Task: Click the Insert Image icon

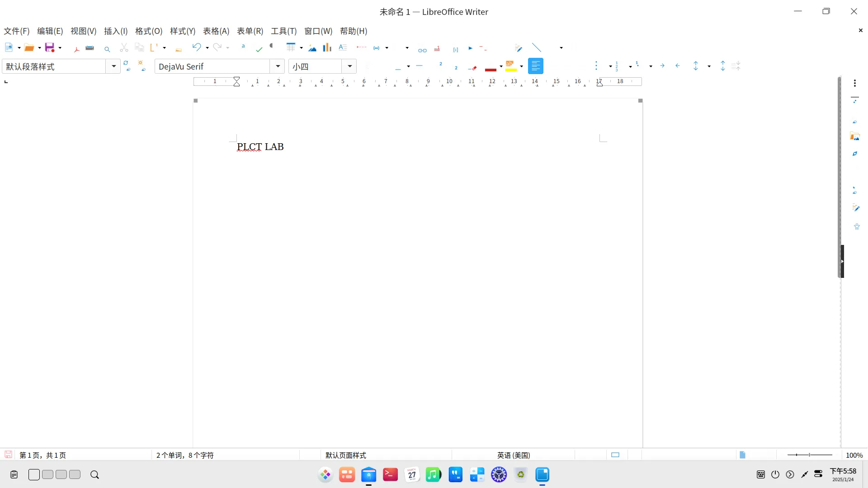Action: click(x=312, y=48)
